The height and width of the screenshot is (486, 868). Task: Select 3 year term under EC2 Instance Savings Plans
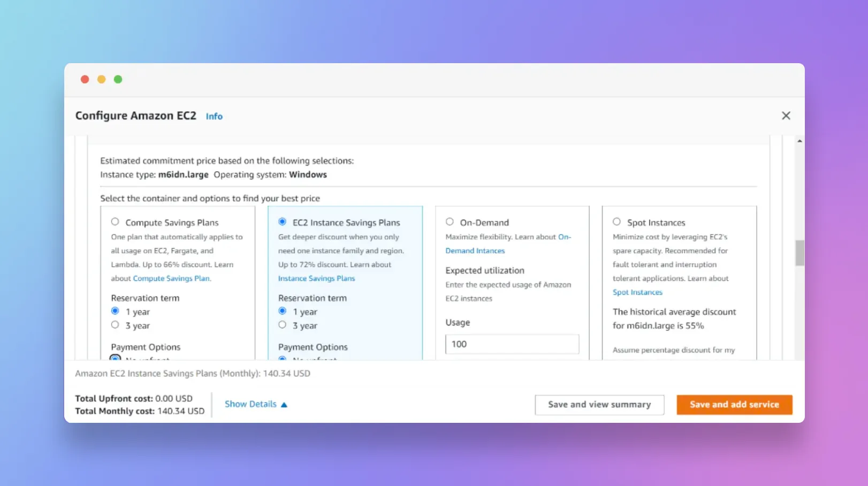[283, 325]
